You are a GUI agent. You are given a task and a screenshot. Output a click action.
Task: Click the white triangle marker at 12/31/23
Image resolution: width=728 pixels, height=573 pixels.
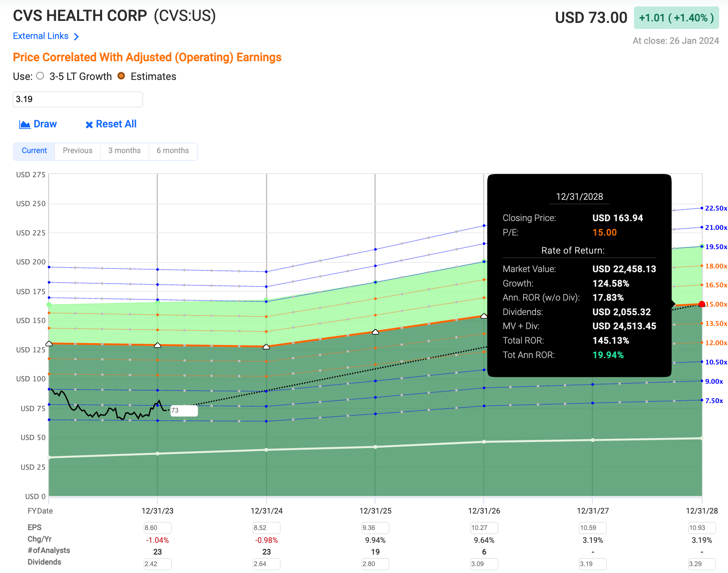157,345
